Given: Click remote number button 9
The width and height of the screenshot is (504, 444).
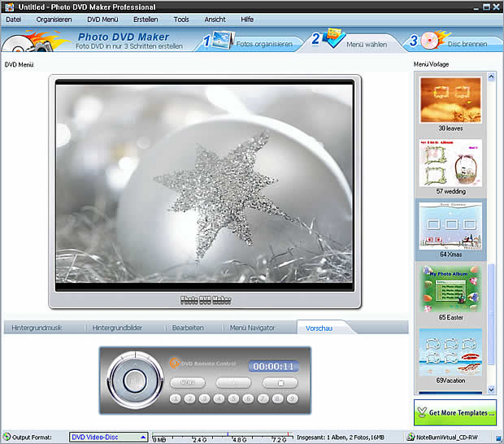Looking at the screenshot, I should click(292, 398).
